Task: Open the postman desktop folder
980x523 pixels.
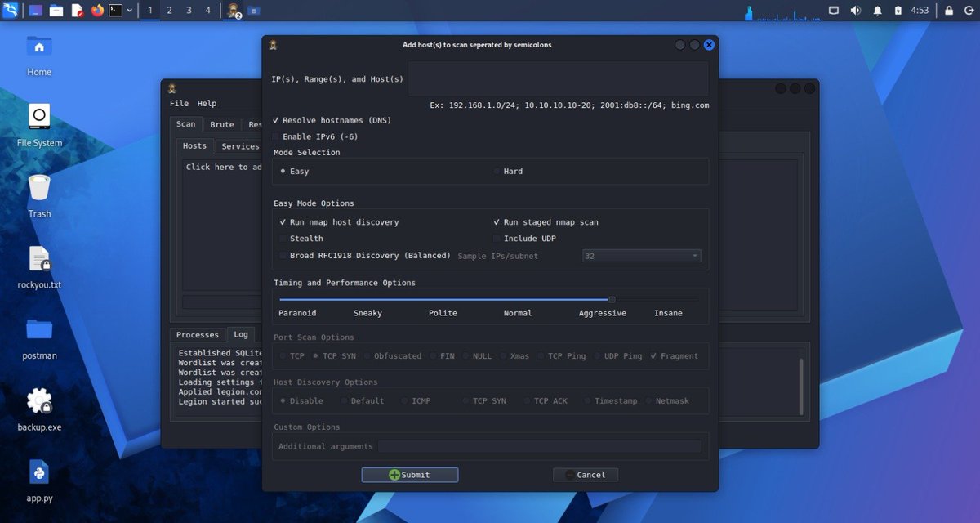Action: pyautogui.click(x=39, y=338)
